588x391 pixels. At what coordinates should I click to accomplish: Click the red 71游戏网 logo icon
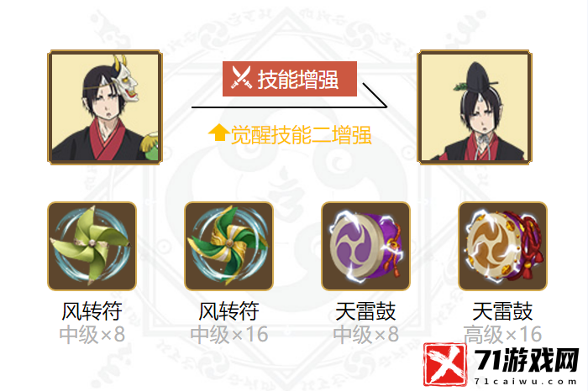tap(445, 364)
